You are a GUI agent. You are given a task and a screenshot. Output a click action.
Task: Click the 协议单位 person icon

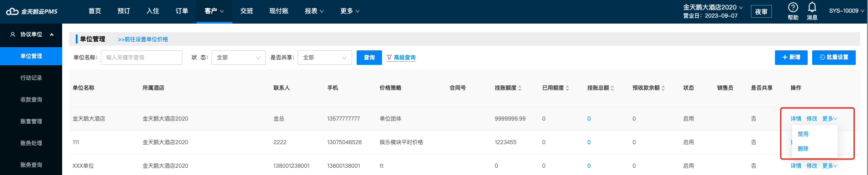(x=13, y=34)
